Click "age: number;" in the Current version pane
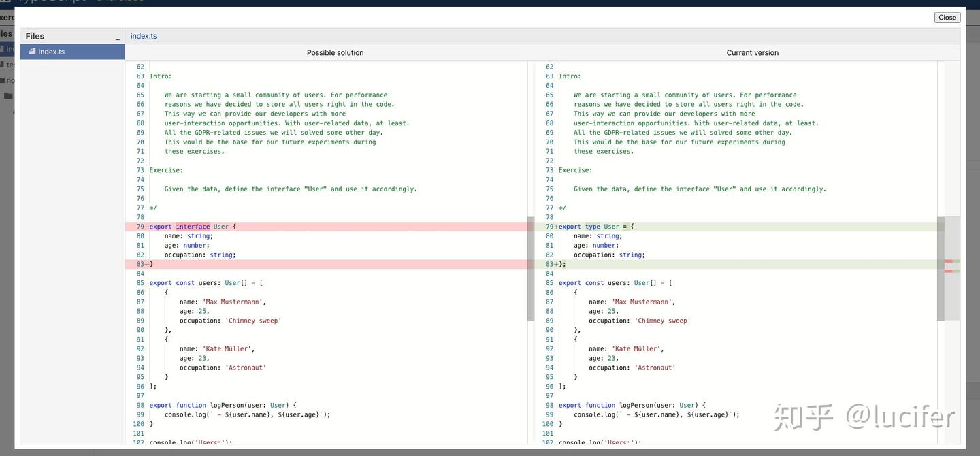The width and height of the screenshot is (980, 456). coord(596,246)
